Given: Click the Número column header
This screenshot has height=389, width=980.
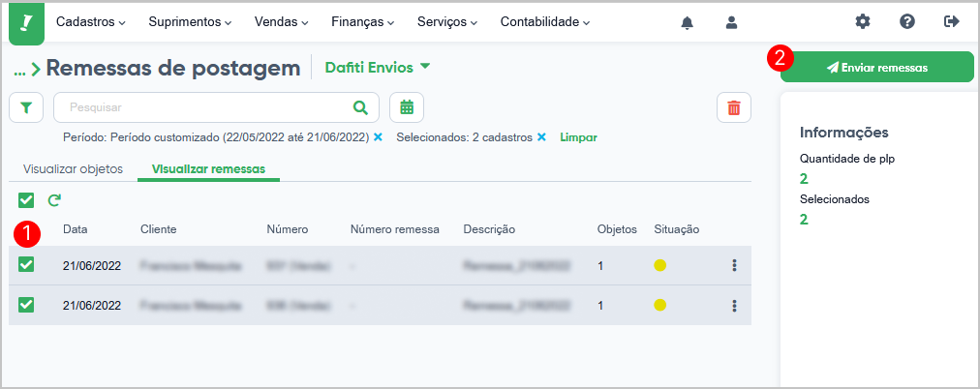Looking at the screenshot, I should tap(288, 229).
